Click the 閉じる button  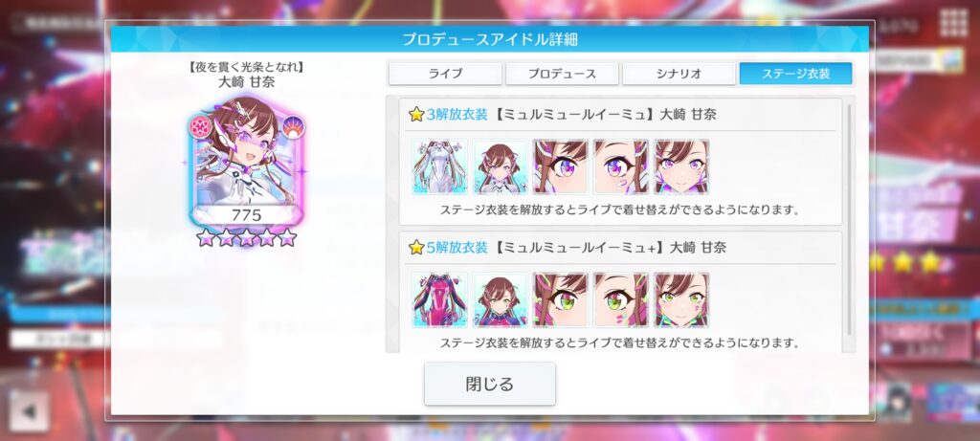click(x=489, y=384)
